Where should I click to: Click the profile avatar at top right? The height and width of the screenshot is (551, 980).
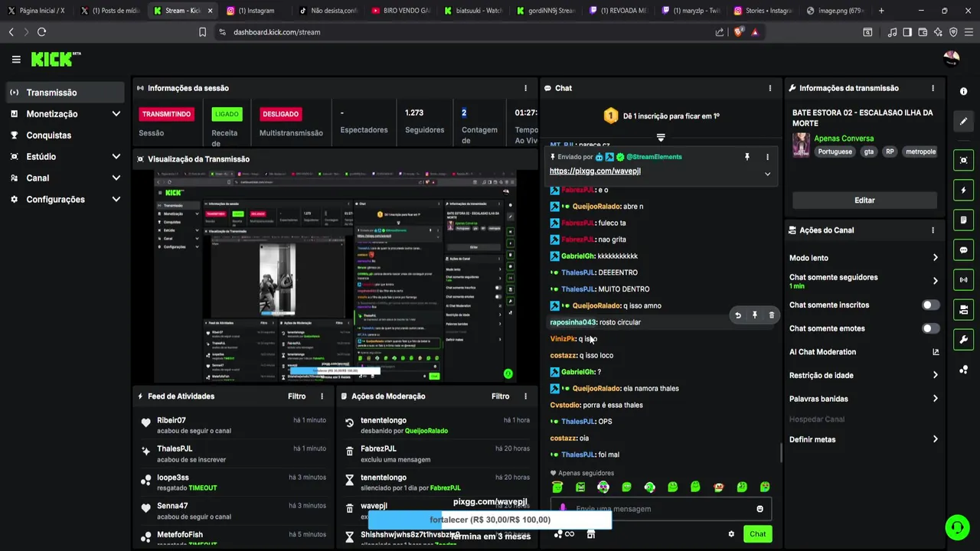(952, 59)
